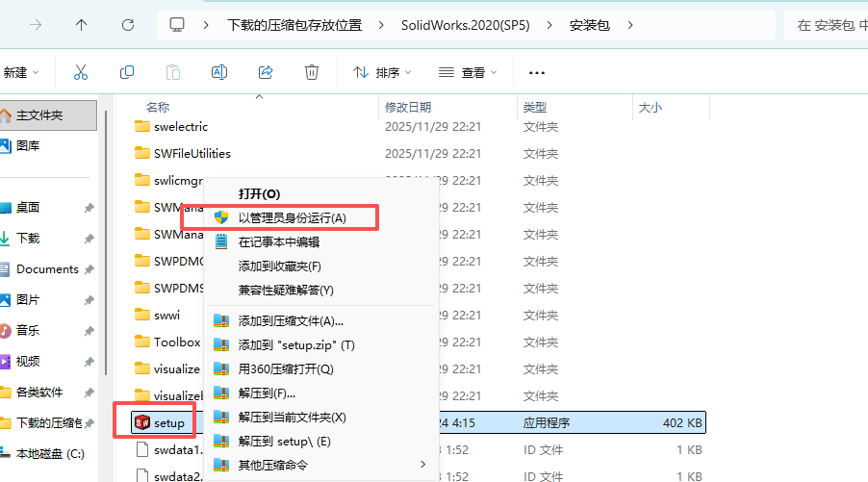868x482 pixels.
Task: Open 视频 in sidebar
Action: (28, 362)
